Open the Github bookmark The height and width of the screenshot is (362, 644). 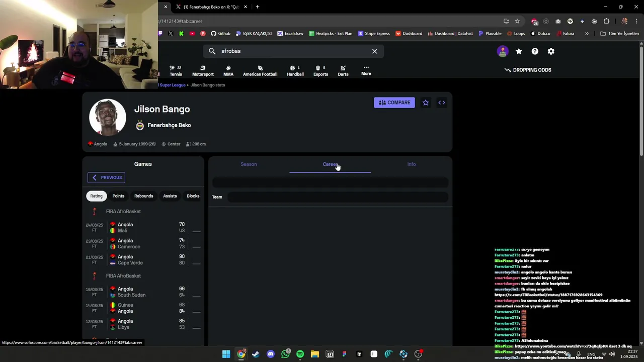[220, 34]
